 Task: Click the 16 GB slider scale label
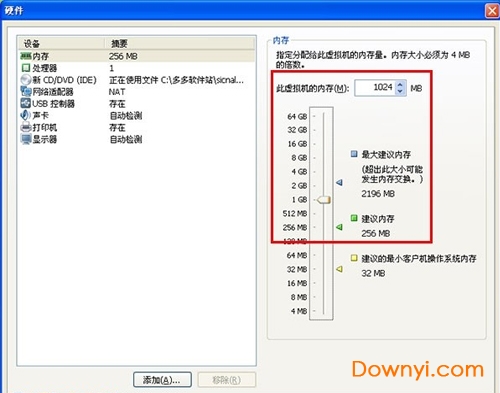297,144
